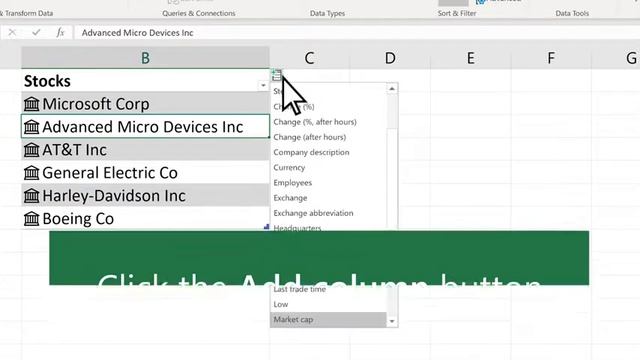This screenshot has height=360, width=640.
Task: Select the column C header
Action: pyautogui.click(x=309, y=58)
